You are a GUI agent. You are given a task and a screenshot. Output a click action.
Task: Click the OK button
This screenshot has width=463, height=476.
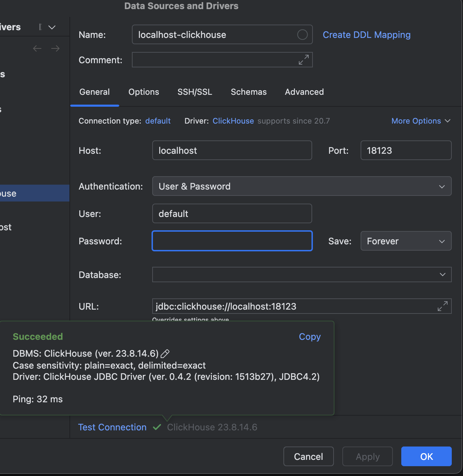click(x=427, y=456)
